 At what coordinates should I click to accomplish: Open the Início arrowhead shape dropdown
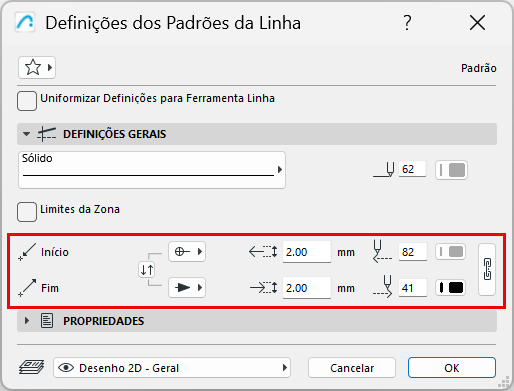187,252
